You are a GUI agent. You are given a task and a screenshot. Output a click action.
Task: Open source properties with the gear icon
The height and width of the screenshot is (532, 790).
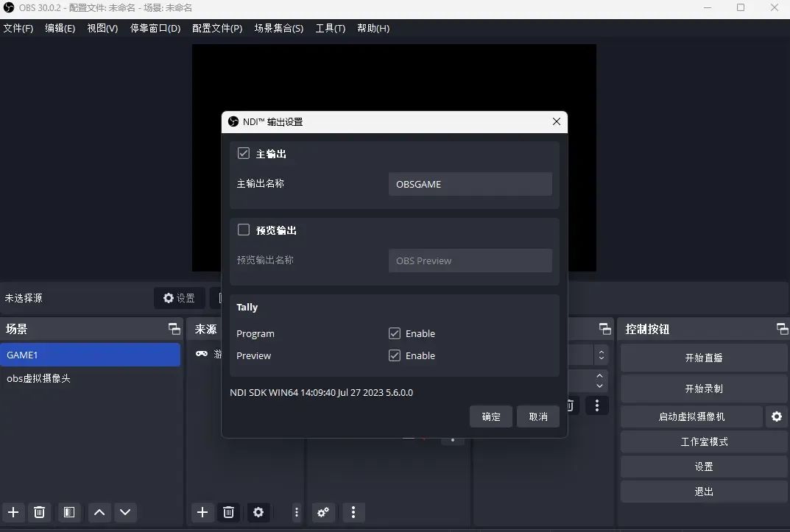pyautogui.click(x=258, y=512)
